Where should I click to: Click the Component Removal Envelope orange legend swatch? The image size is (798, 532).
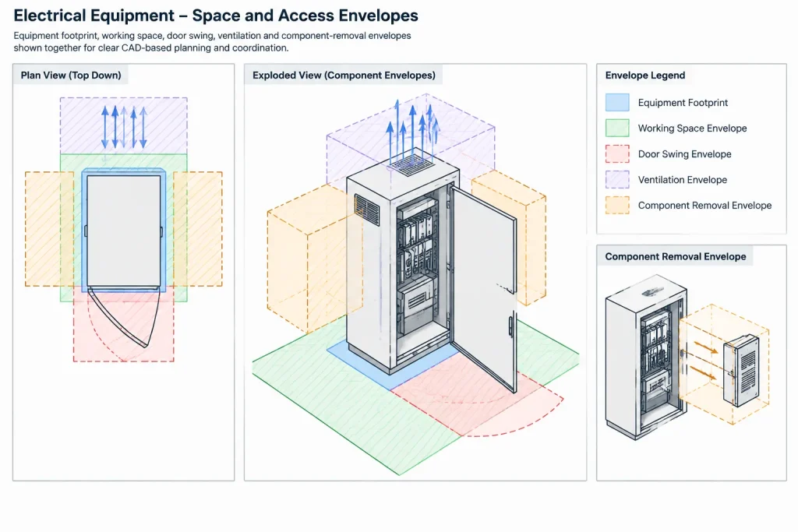(617, 205)
